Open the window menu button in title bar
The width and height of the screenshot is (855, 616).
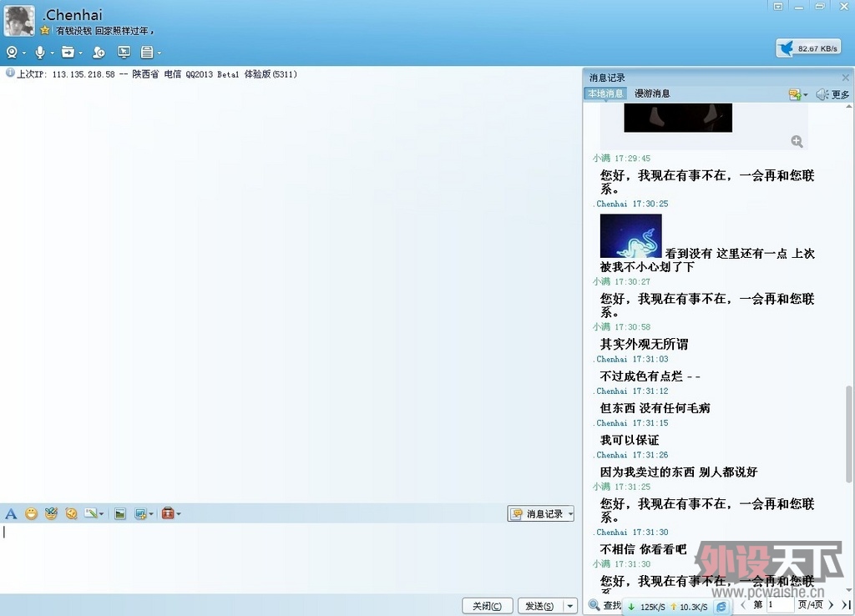tap(778, 6)
